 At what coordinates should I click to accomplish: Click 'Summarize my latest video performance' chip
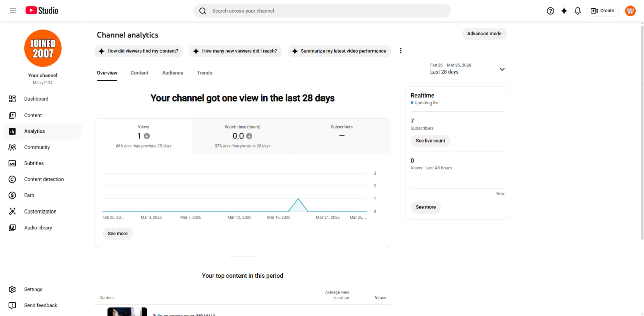point(340,51)
